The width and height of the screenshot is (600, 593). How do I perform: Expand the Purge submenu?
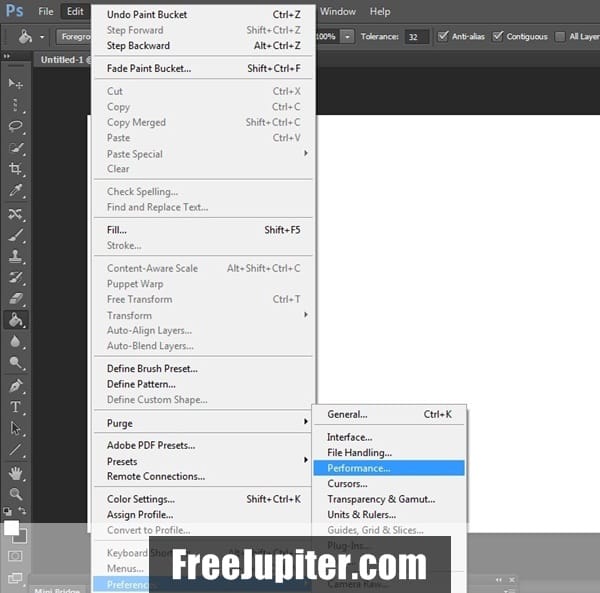[306, 422]
